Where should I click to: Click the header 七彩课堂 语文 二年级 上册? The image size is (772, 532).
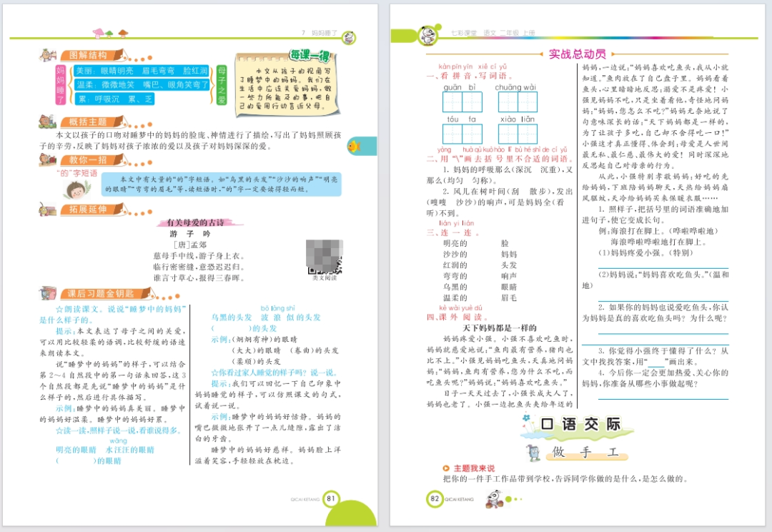point(493,32)
